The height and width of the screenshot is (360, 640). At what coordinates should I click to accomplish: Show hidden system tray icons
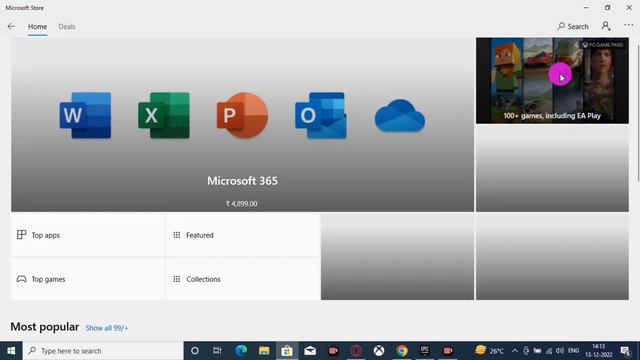pyautogui.click(x=515, y=351)
